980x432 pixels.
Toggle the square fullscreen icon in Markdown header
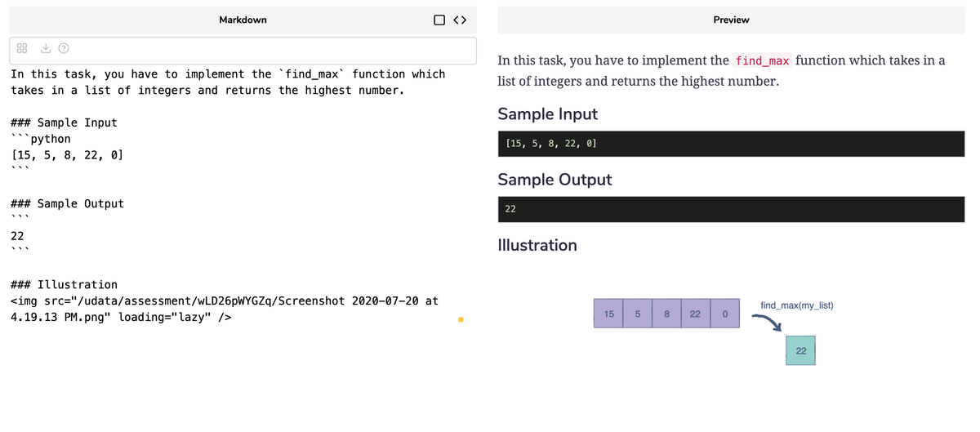click(x=440, y=20)
